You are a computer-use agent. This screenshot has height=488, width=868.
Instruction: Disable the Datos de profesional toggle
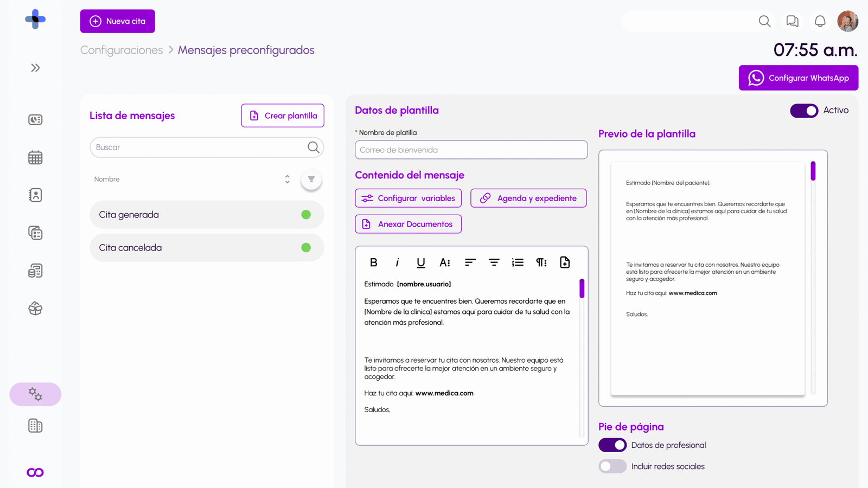[x=612, y=445]
